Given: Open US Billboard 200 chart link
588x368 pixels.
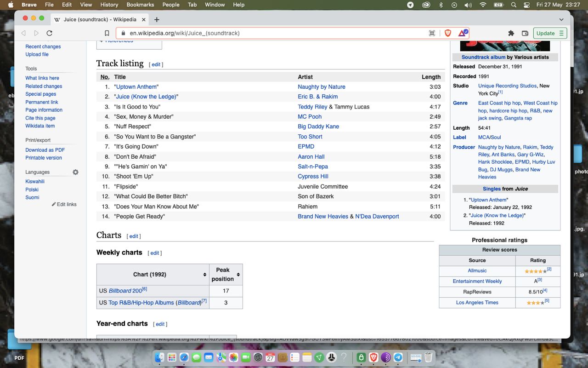Looking at the screenshot, I should [125, 291].
